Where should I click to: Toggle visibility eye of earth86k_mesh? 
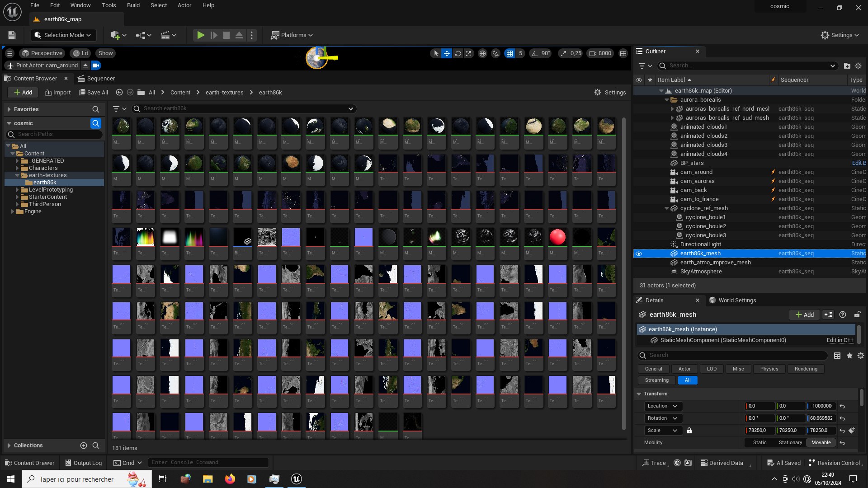[639, 253]
